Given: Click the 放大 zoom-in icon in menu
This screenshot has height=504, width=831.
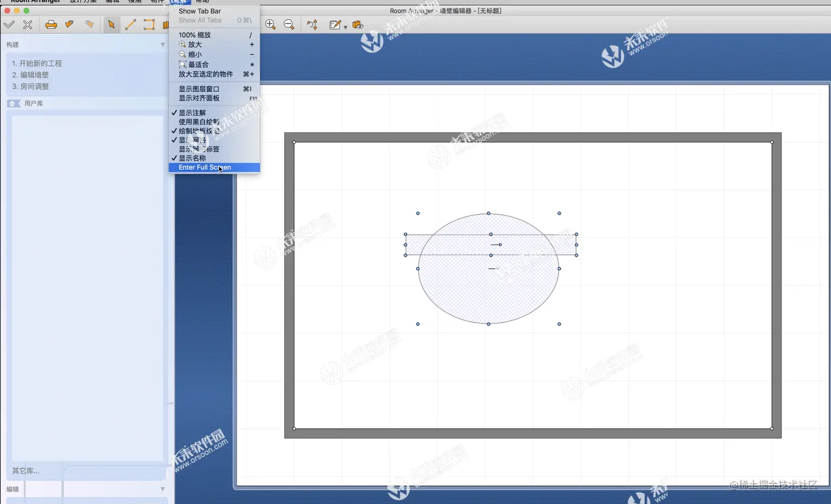Looking at the screenshot, I should click(182, 44).
